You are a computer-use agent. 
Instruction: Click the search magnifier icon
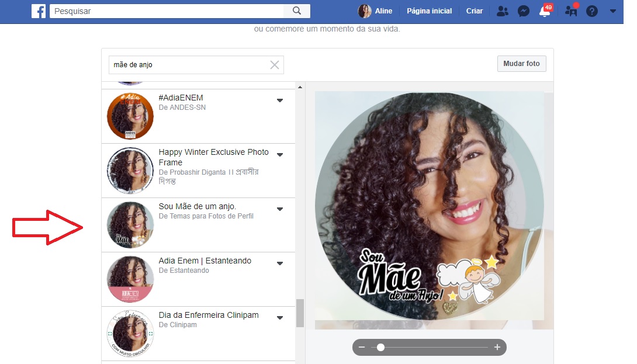click(x=297, y=11)
